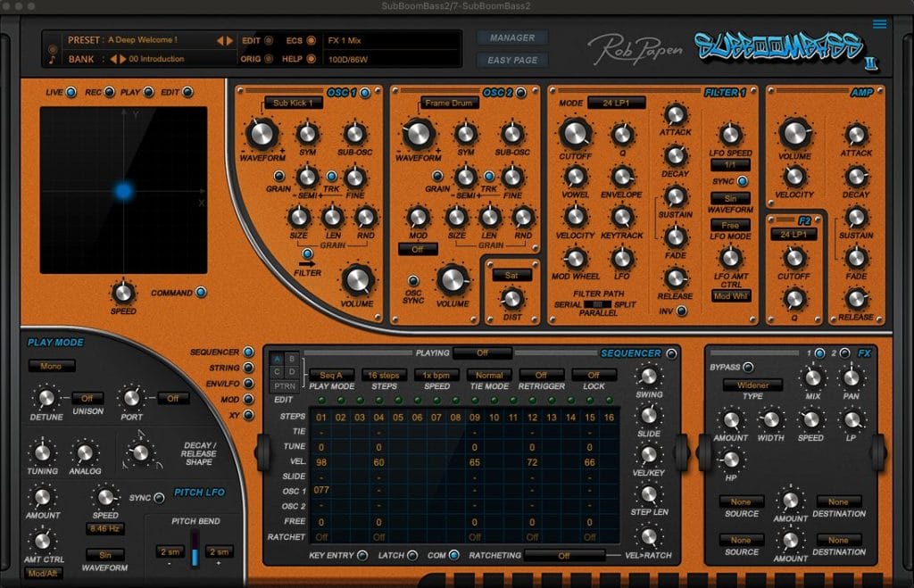Switch to the SEQUENCER page

pyautogui.click(x=248, y=352)
